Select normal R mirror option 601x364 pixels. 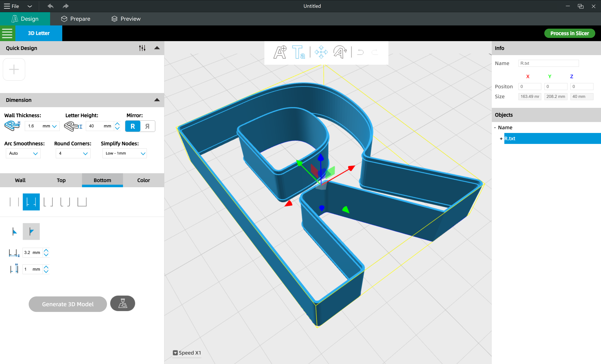[x=133, y=126]
